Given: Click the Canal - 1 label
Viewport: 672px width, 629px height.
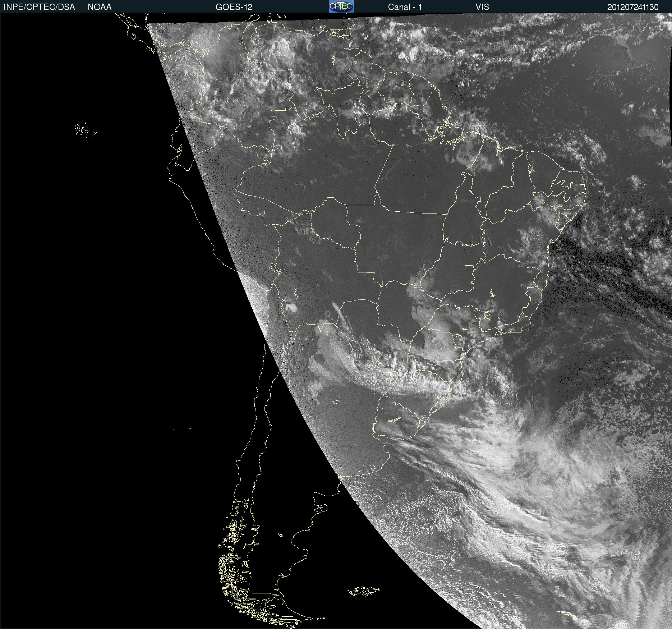Looking at the screenshot, I should pyautogui.click(x=405, y=7).
